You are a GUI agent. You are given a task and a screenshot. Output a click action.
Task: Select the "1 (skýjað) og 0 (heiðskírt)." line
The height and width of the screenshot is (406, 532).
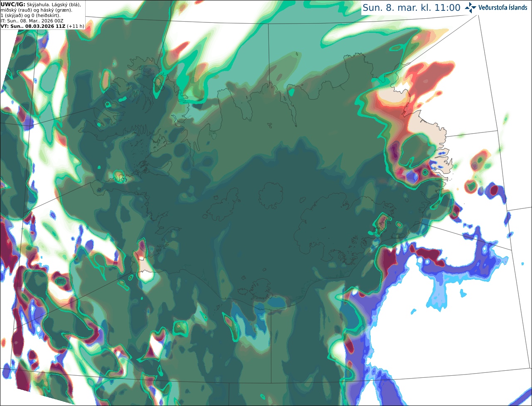[x=31, y=15]
